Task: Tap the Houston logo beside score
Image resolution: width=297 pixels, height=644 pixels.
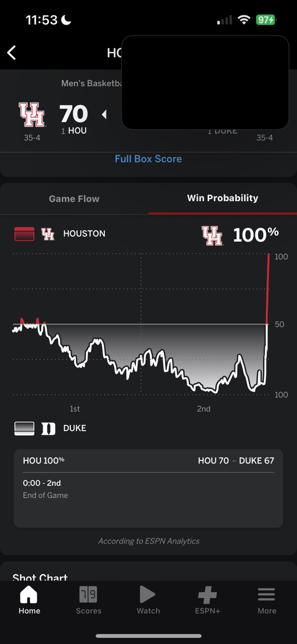Action: pyautogui.click(x=32, y=115)
